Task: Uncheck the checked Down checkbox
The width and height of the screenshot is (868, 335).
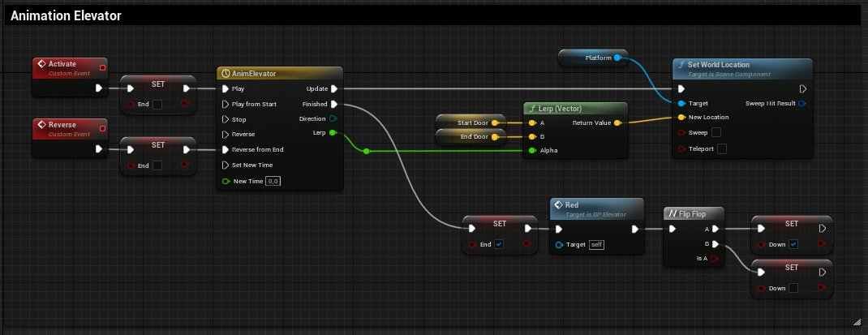Action: click(793, 244)
